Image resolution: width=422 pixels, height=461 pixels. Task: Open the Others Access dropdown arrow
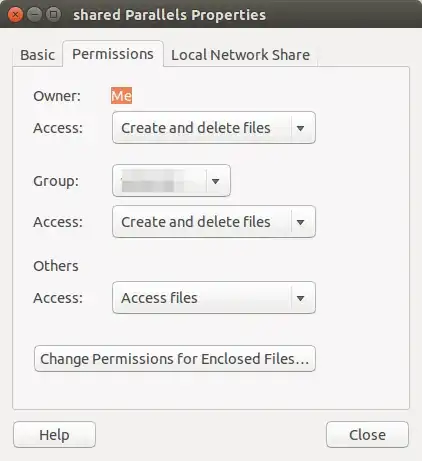(300, 298)
